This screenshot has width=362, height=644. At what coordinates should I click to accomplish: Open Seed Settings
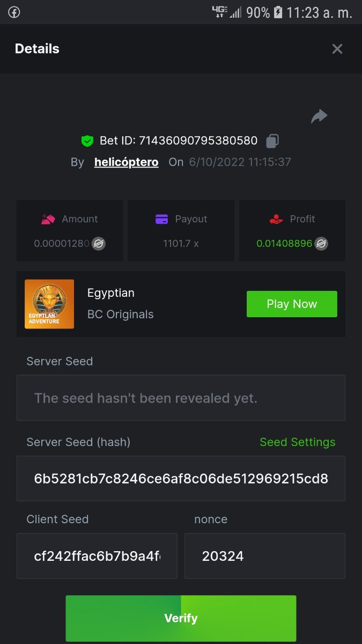[x=297, y=442]
